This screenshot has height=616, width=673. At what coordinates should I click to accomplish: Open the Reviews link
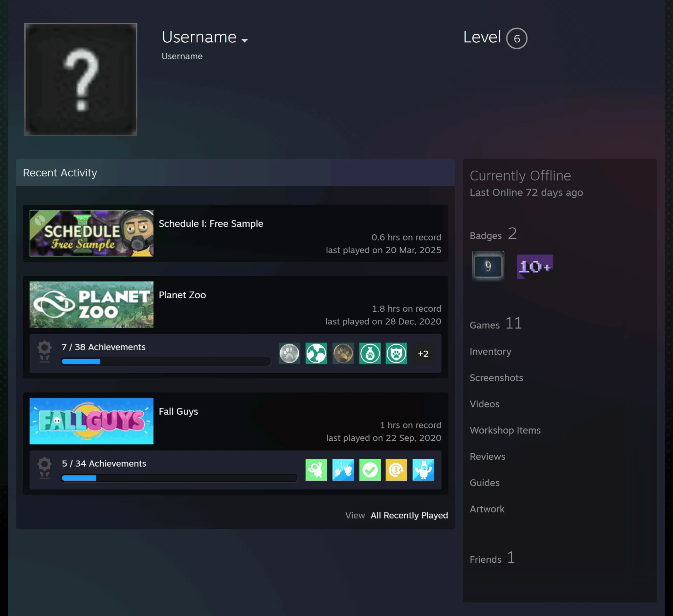(487, 456)
